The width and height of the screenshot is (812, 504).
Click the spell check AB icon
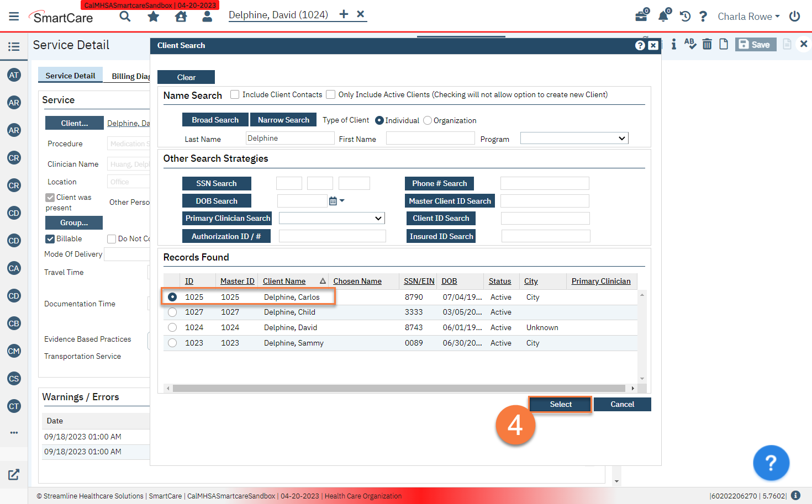click(690, 44)
